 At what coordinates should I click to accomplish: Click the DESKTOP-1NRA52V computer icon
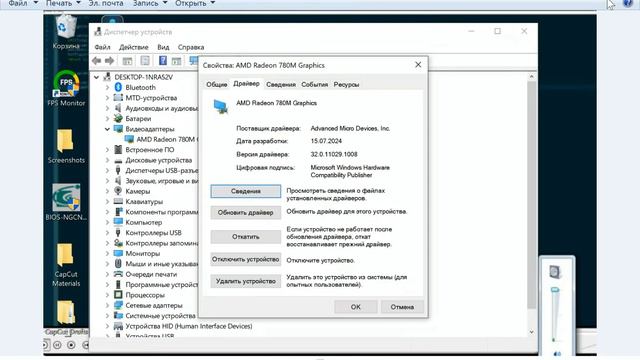[107, 77]
